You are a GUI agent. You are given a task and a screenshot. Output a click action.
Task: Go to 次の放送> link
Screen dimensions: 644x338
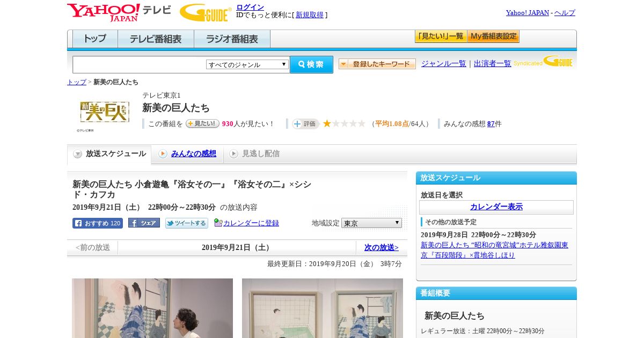click(x=382, y=247)
